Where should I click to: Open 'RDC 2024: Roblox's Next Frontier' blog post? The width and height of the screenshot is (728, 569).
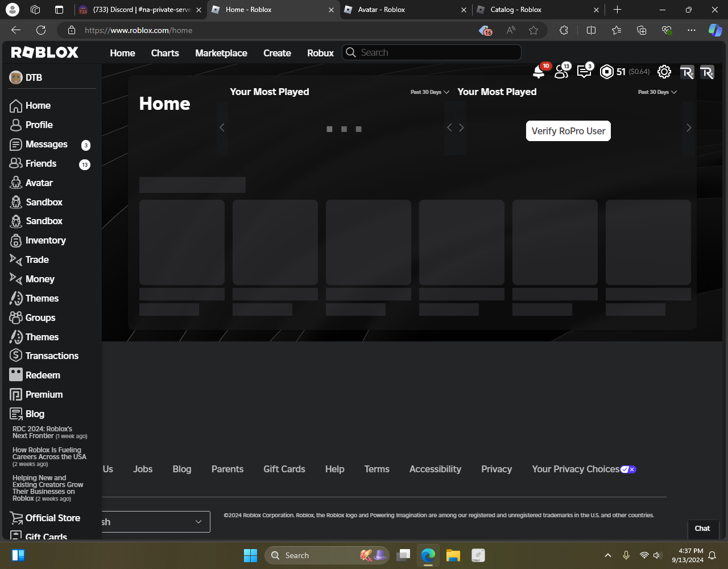[x=50, y=432]
